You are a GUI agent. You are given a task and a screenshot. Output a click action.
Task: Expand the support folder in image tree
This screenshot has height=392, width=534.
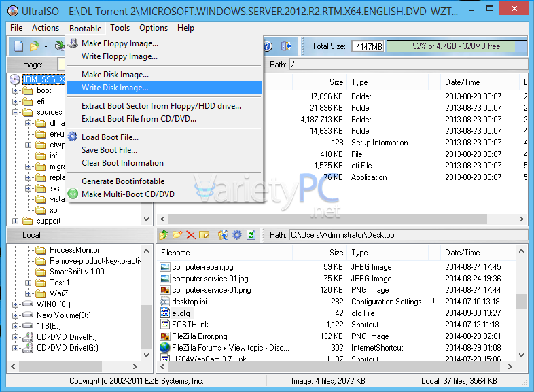point(16,221)
